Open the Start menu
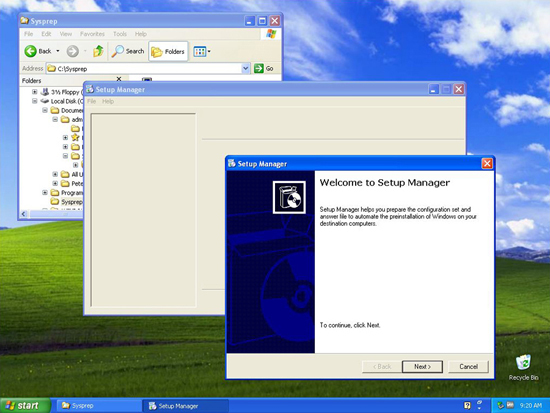 click(x=25, y=406)
